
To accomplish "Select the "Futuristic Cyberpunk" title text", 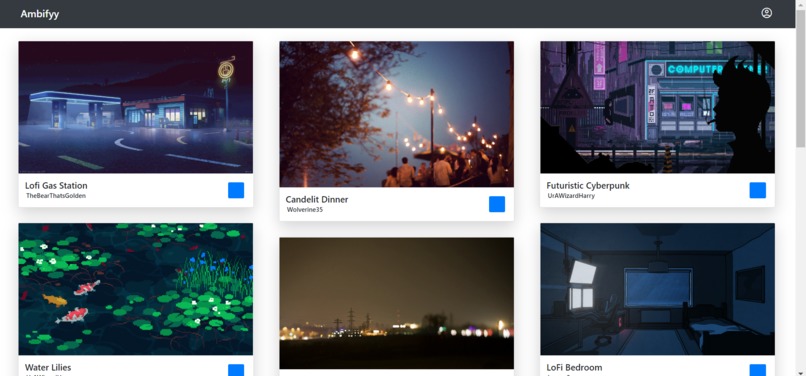I will [x=588, y=186].
